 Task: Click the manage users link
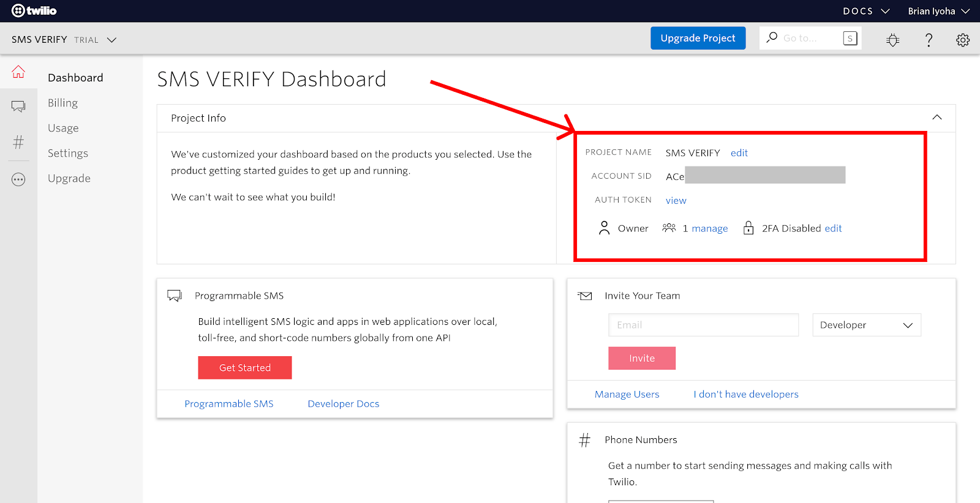710,228
